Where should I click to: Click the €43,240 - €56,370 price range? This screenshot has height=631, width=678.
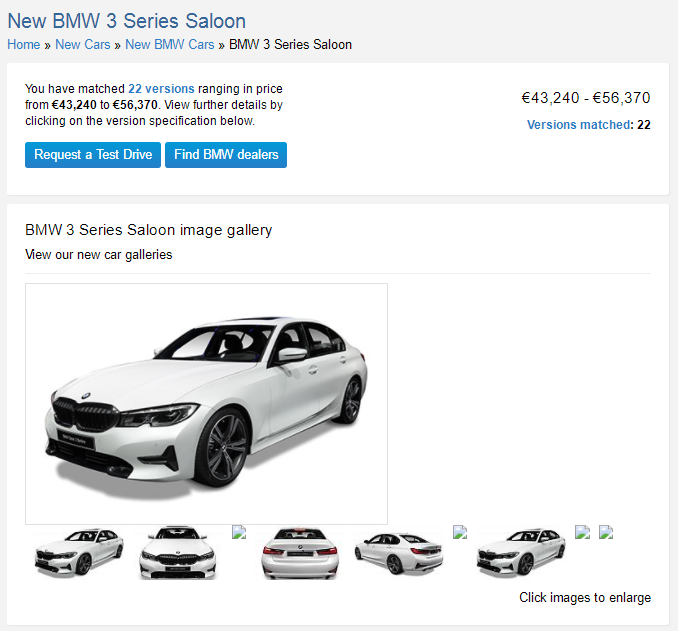click(585, 98)
